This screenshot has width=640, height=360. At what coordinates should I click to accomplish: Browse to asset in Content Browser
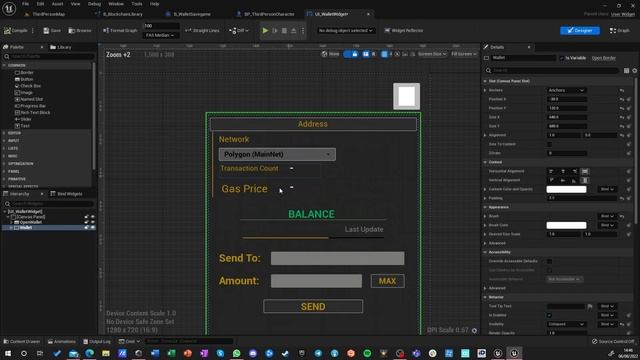coord(80,31)
